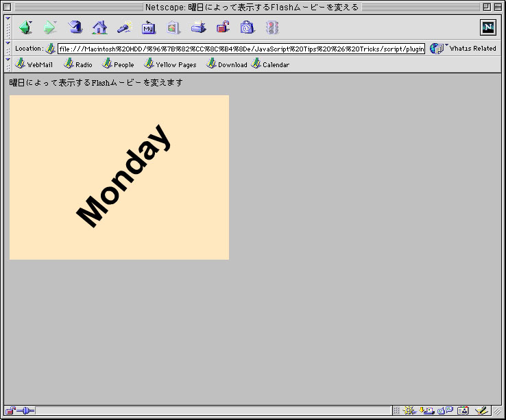Show Security info via padlock toolbar icon
Viewport: 506px width, 420px height.
click(223, 27)
